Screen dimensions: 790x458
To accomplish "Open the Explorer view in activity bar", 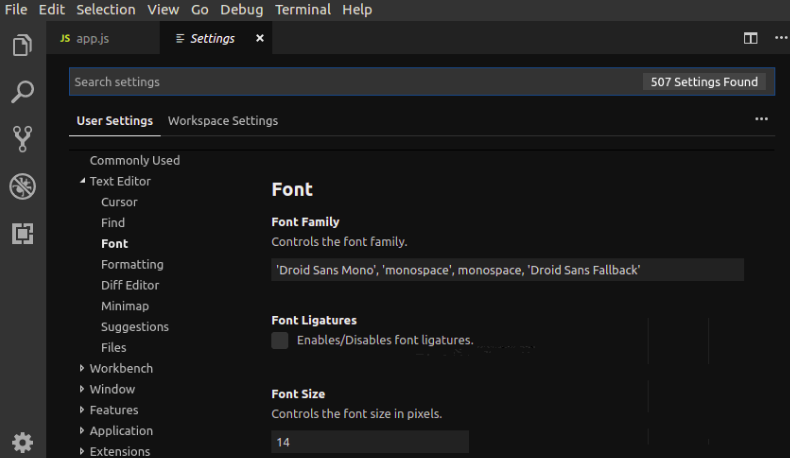I will (x=22, y=46).
